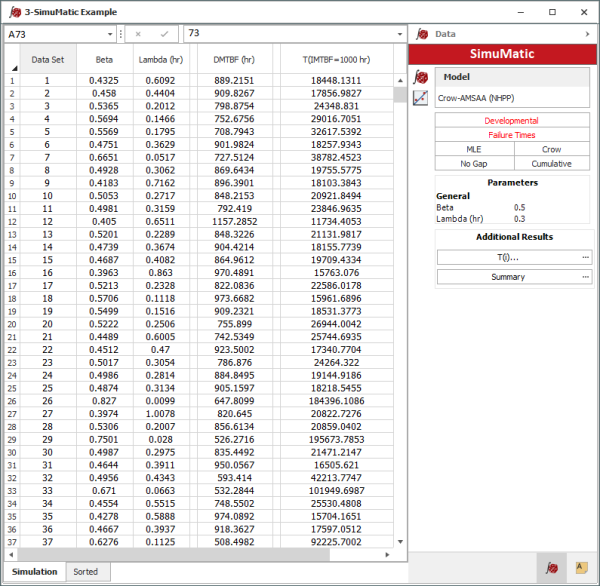Select the DMTBF (hr) column header

234,59
